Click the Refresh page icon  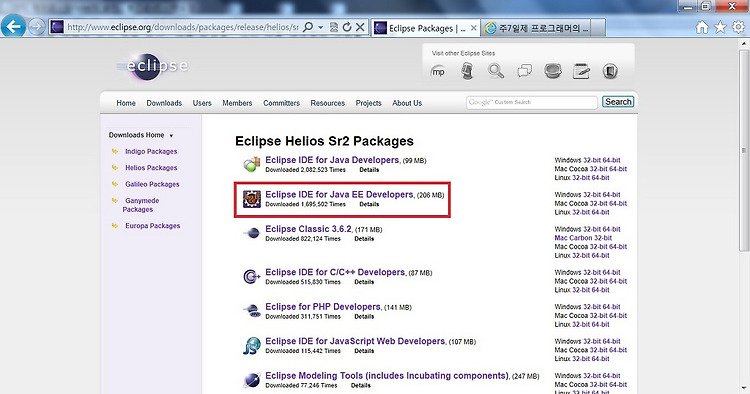[x=347, y=27]
